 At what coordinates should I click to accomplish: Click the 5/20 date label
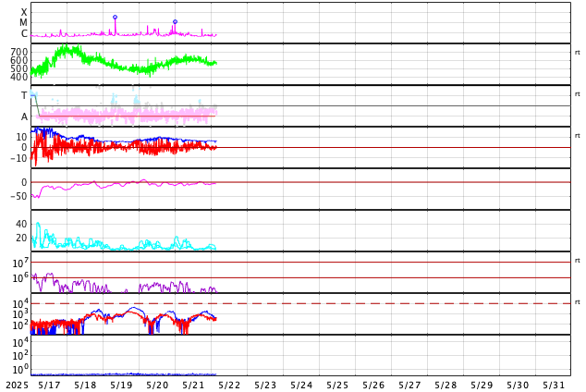[x=157, y=386]
